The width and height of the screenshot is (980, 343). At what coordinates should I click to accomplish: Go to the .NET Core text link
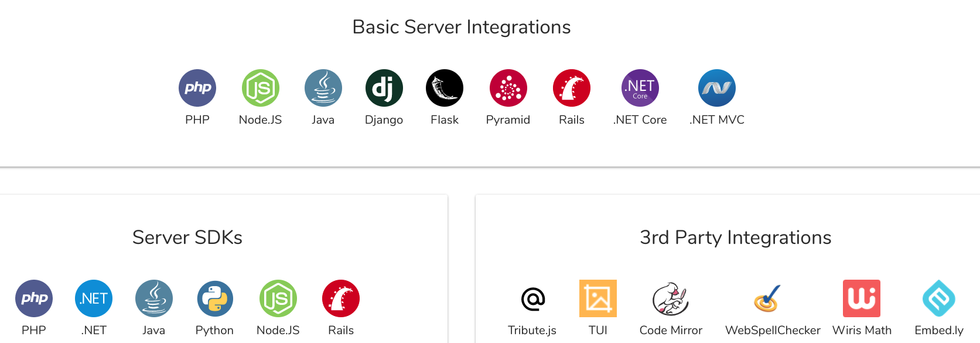[640, 120]
